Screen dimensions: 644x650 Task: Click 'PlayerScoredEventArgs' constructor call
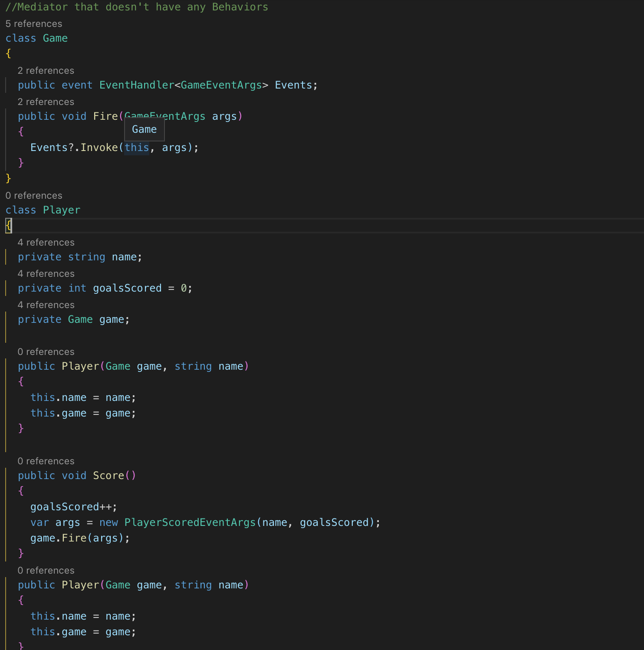(190, 522)
